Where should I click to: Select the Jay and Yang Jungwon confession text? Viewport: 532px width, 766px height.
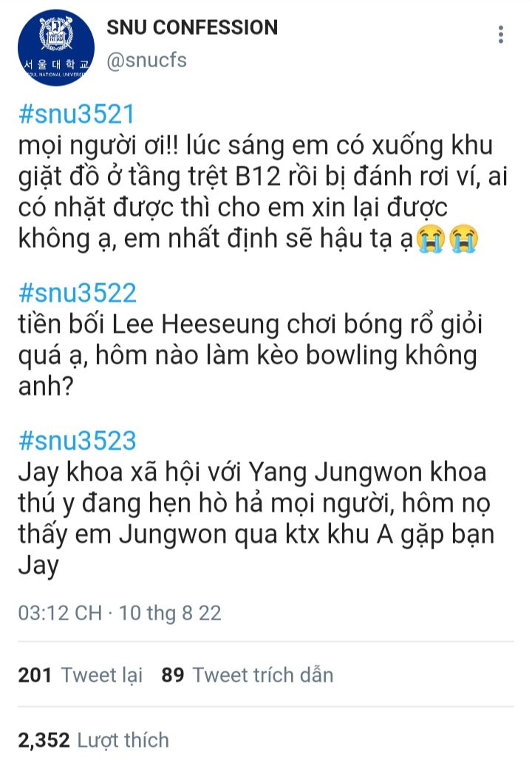(256, 519)
